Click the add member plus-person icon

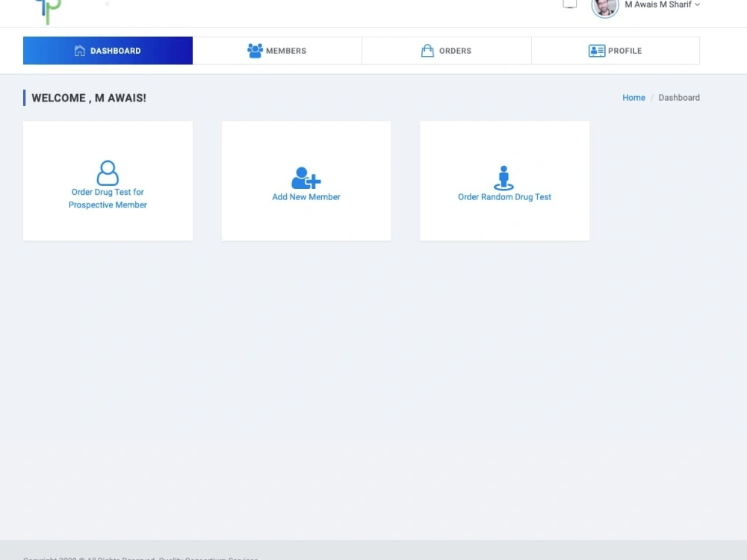[306, 178]
